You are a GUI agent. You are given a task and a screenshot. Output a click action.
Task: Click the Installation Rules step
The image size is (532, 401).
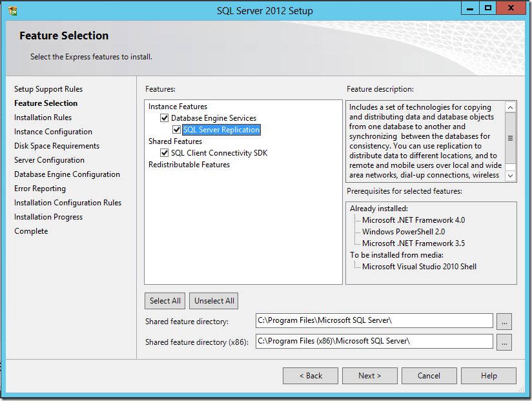pos(43,118)
